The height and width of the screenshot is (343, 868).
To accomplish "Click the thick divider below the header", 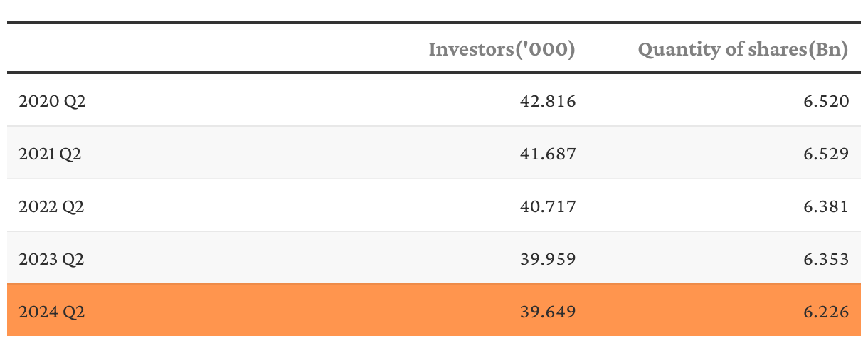I will pos(434,72).
